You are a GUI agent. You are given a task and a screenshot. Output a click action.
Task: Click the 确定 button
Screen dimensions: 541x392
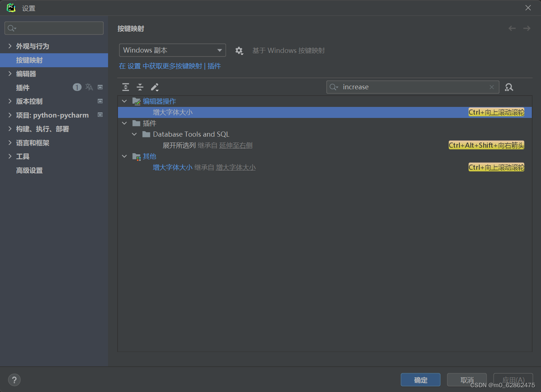point(420,380)
